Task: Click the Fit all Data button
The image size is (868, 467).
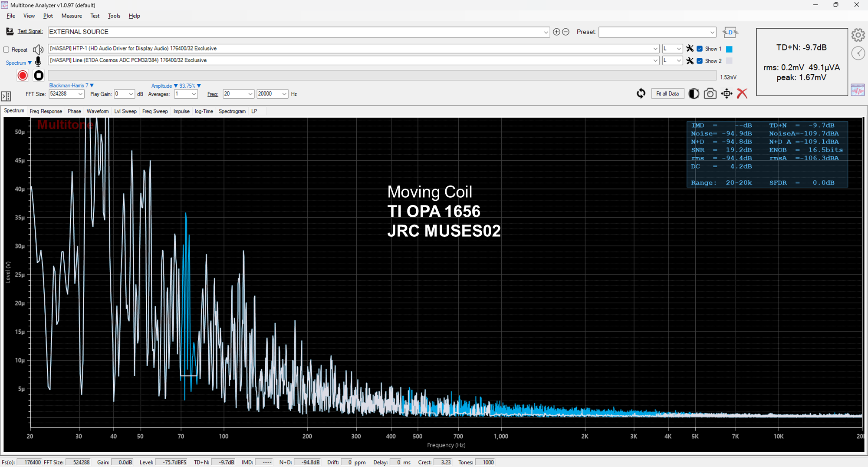Action: [x=667, y=93]
